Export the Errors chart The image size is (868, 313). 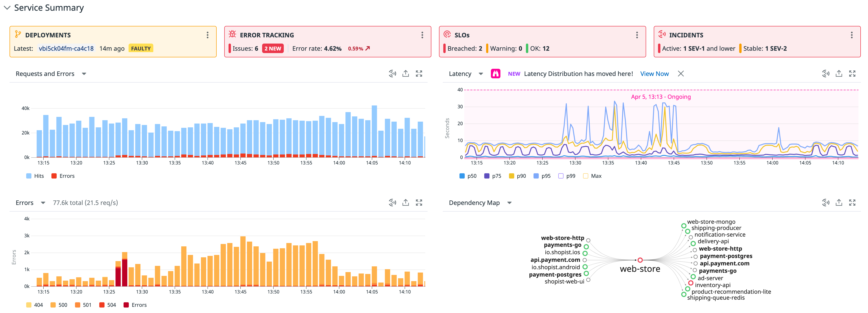pyautogui.click(x=405, y=203)
